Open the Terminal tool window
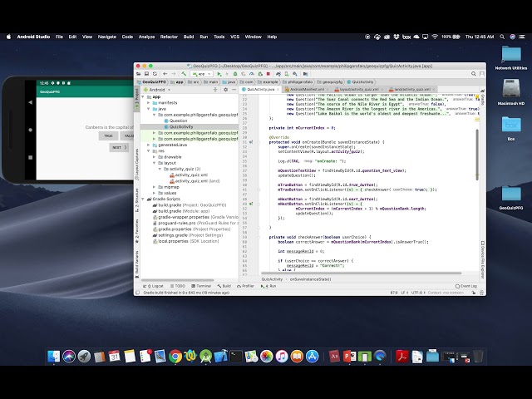532x399 pixels. tap(201, 286)
